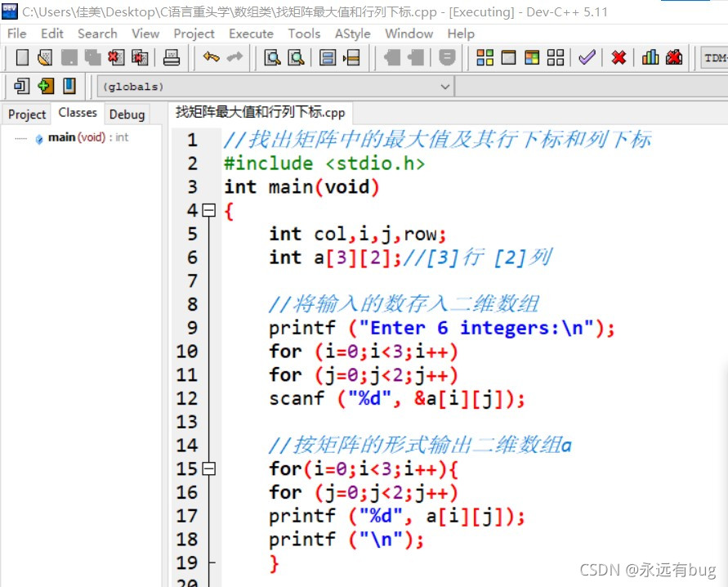Click the Redo arrow icon
Image resolution: width=728 pixels, height=587 pixels.
click(x=235, y=57)
